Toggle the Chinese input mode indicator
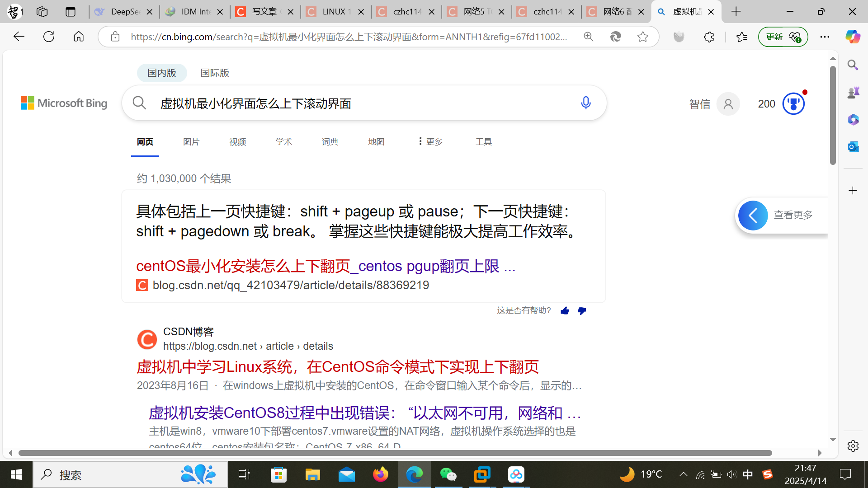The image size is (868, 488). coord(748,474)
